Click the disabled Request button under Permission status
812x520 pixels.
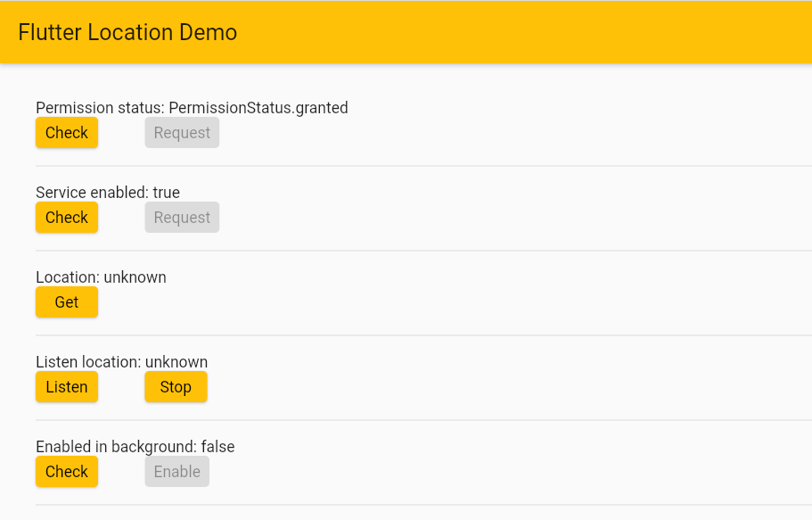tap(182, 133)
